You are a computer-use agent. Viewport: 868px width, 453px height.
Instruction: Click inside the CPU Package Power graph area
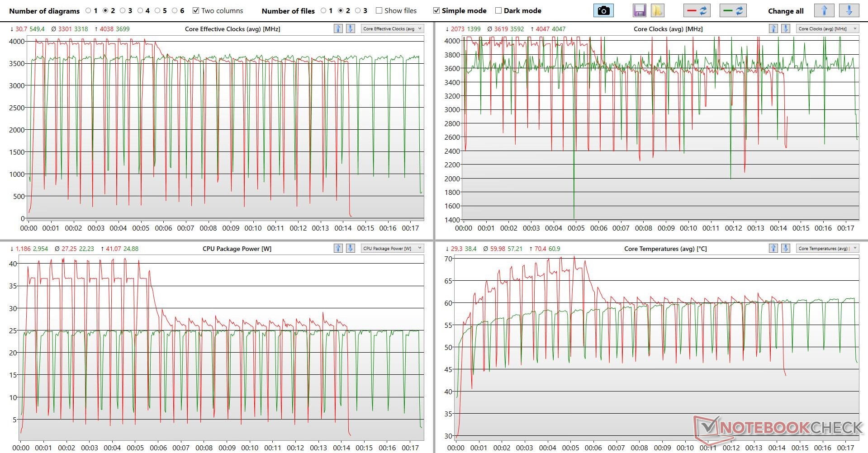221,348
